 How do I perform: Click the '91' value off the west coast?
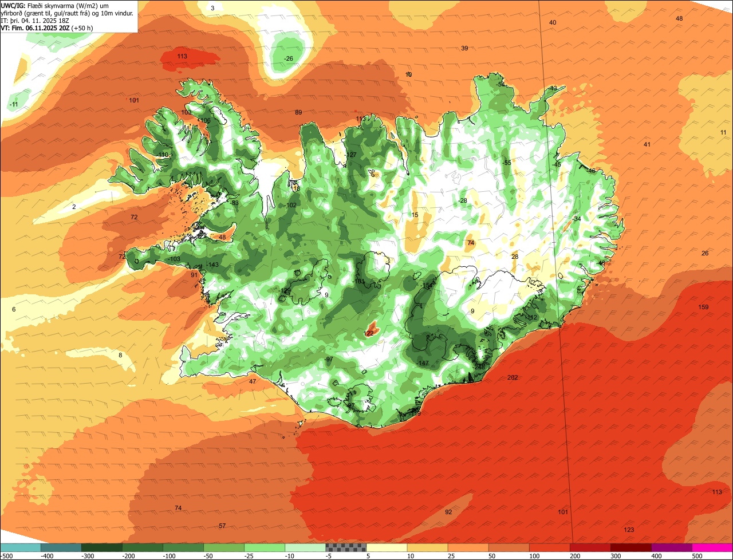click(x=194, y=275)
